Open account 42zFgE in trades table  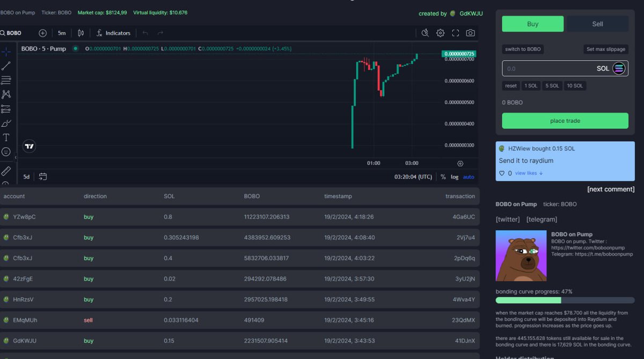click(x=23, y=279)
